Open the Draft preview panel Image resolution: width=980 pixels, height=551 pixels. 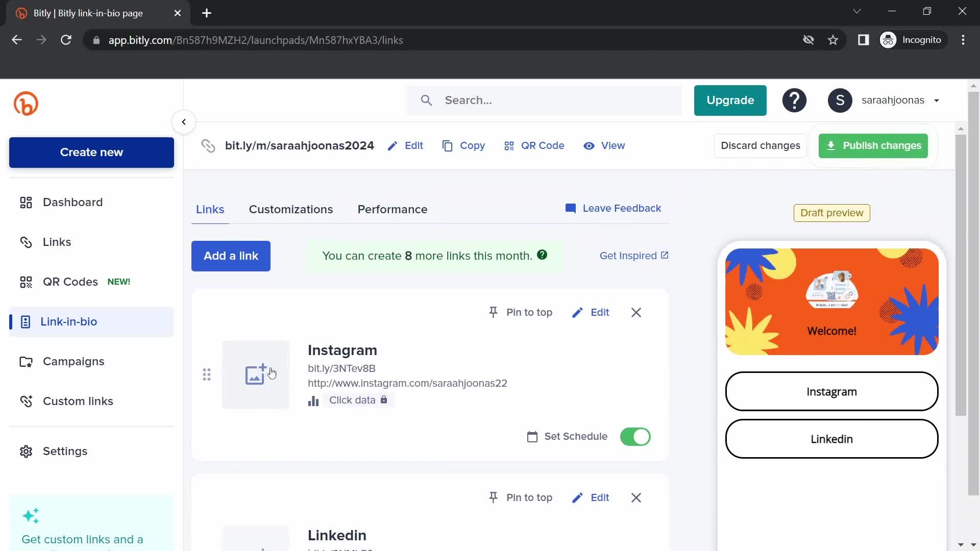coord(832,213)
